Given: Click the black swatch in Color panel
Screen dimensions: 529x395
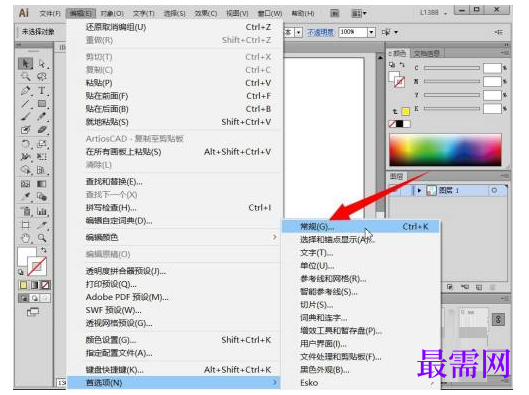Looking at the screenshot, I should (399, 124).
